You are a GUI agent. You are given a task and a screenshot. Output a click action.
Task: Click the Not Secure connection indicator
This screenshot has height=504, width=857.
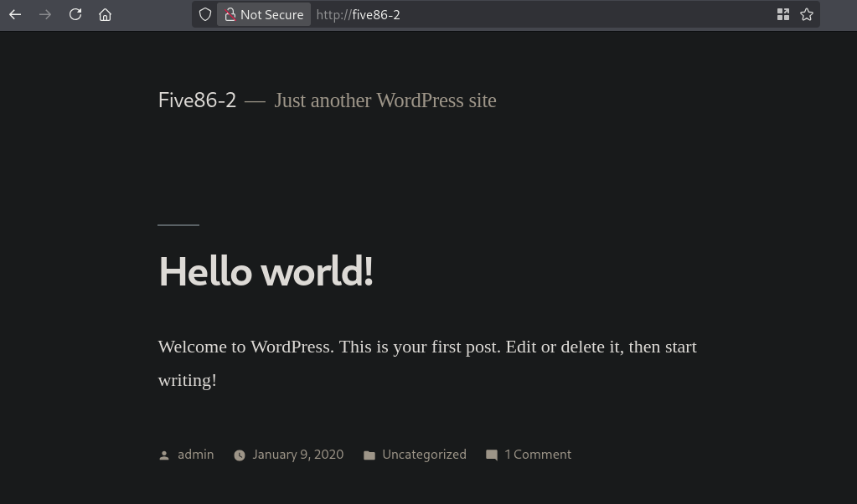pos(264,15)
